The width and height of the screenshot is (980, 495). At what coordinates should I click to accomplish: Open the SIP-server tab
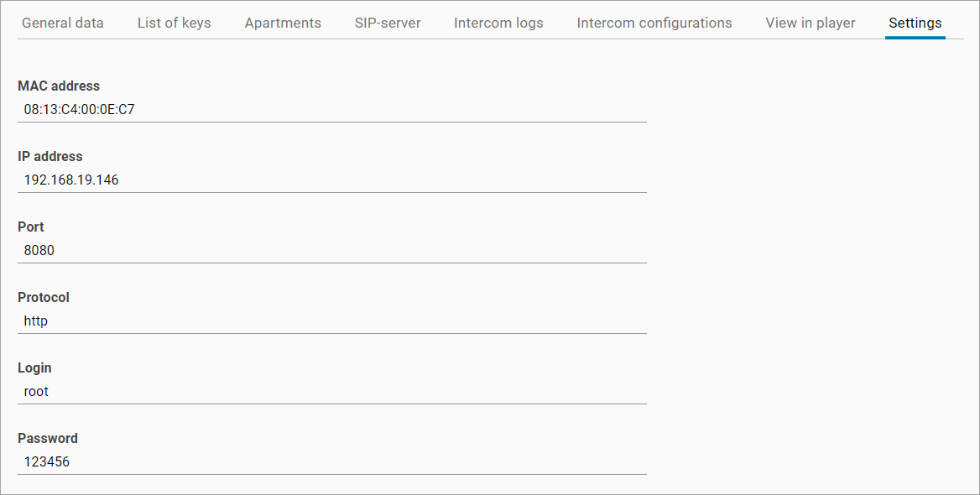(x=388, y=23)
